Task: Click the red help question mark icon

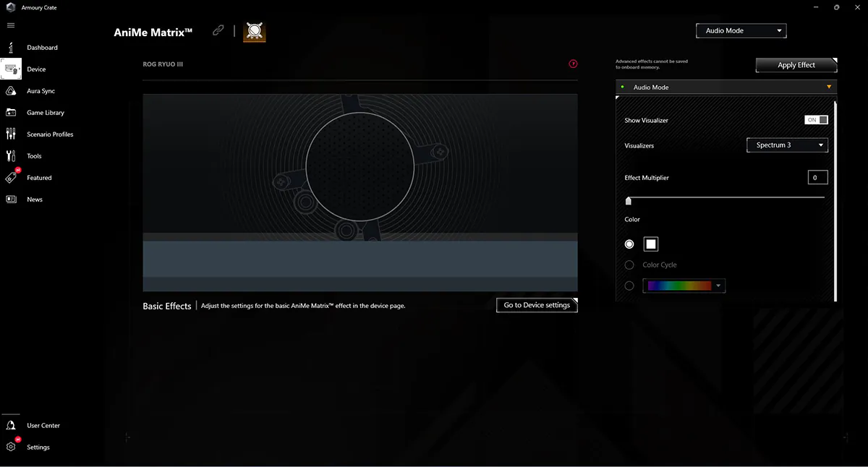Action: tap(574, 64)
